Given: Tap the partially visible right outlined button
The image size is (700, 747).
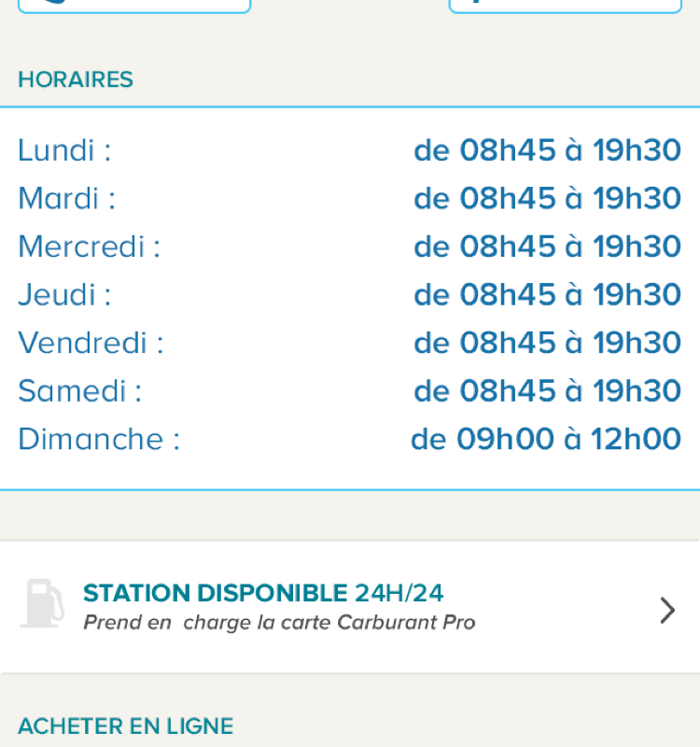Looking at the screenshot, I should pos(566,6).
